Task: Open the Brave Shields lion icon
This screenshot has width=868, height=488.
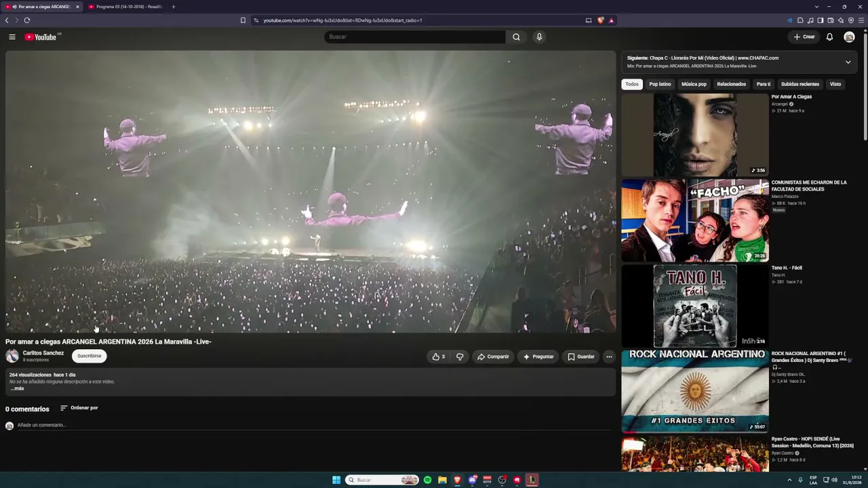Action: pyautogui.click(x=600, y=20)
